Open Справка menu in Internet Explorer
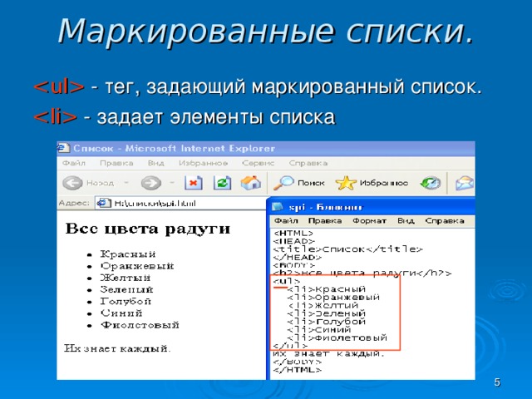 [308, 163]
